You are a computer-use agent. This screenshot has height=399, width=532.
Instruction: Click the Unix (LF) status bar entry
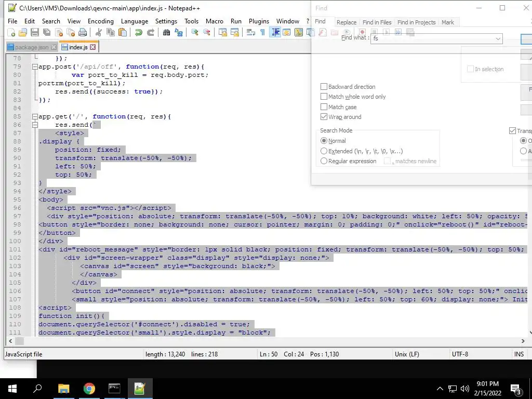coord(407,354)
